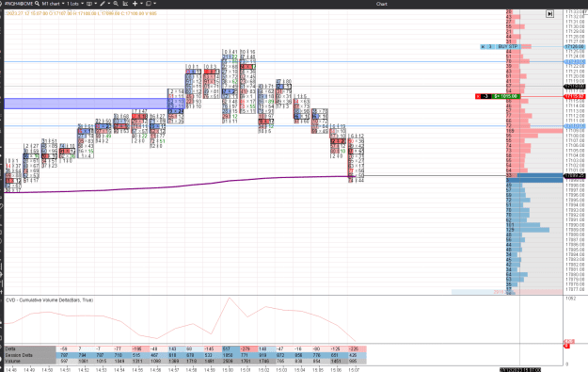Click the instrument symbol search magnifier
The height and width of the screenshot is (372, 588).
click(x=37, y=4)
